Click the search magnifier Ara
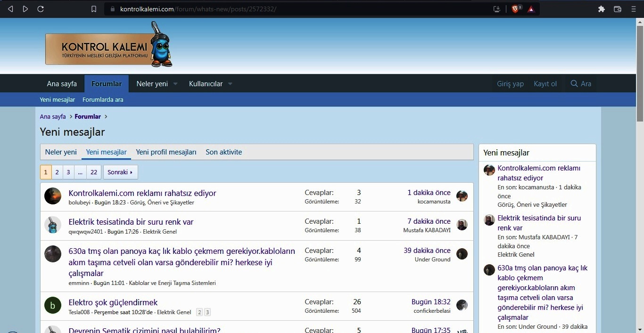The height and width of the screenshot is (333, 644). click(x=580, y=84)
